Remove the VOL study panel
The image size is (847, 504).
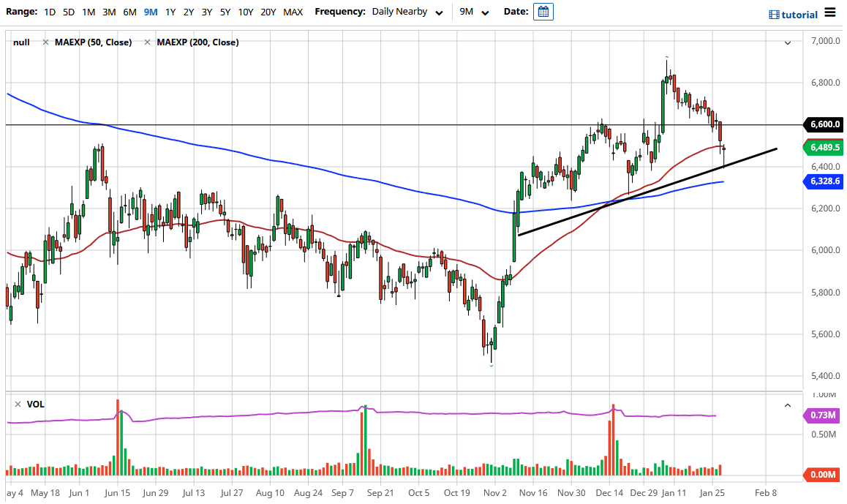click(x=18, y=404)
